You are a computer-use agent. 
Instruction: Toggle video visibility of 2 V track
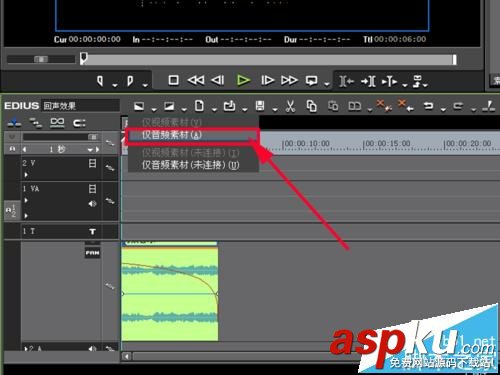pyautogui.click(x=92, y=163)
